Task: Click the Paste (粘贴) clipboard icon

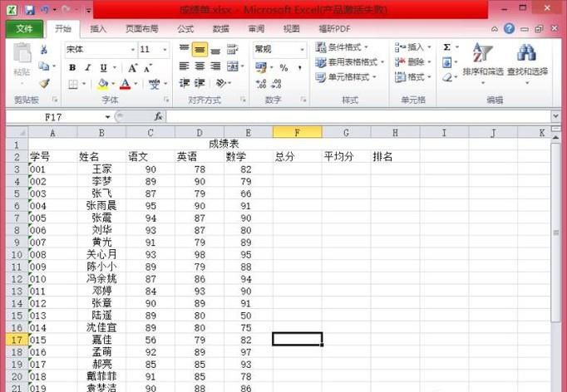Action: point(22,53)
